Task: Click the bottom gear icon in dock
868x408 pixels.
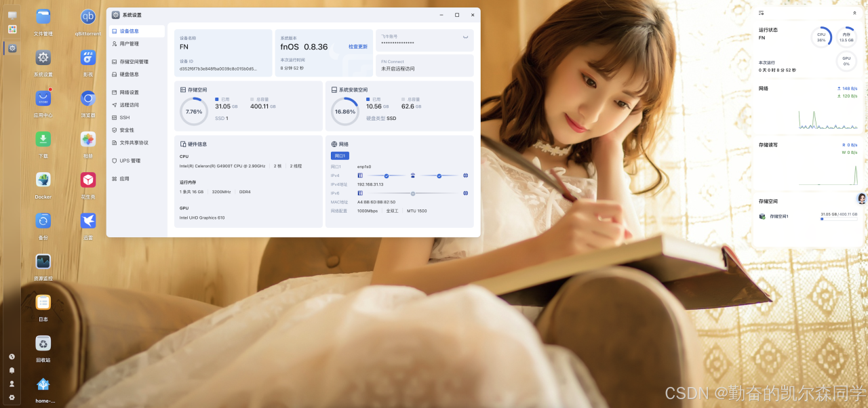Action: pos(12,397)
